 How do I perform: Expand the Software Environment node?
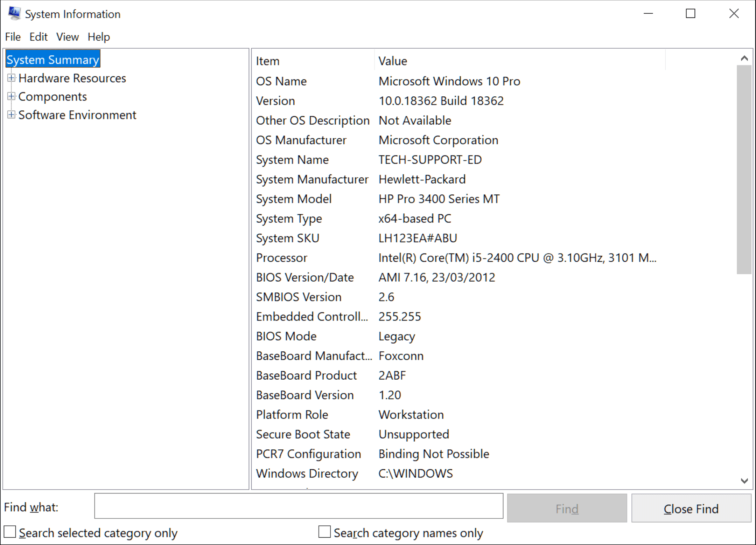(12, 115)
